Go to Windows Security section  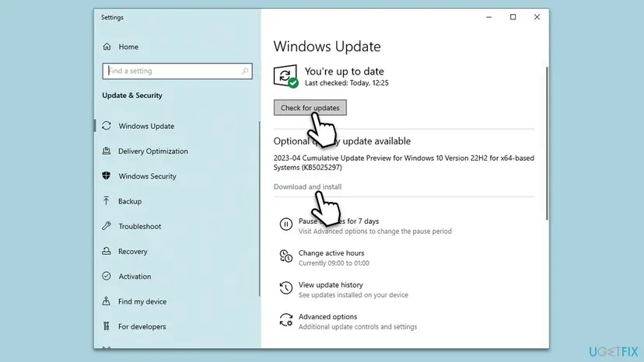(x=147, y=176)
